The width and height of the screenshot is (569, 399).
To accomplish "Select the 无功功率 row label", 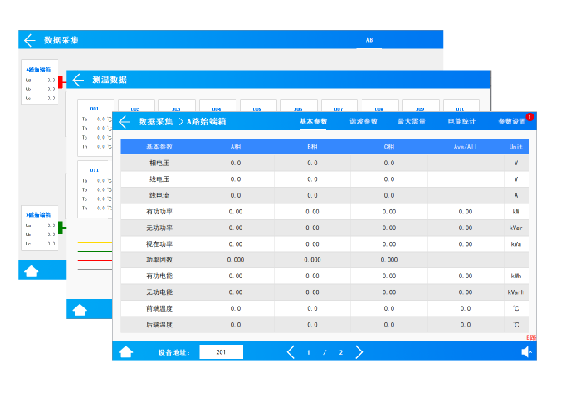I will pos(159,228).
